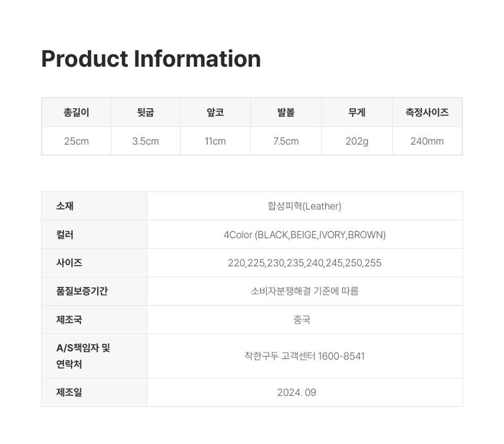Click the size list starting with 220
Screen dimensions: 504x444
(x=304, y=263)
